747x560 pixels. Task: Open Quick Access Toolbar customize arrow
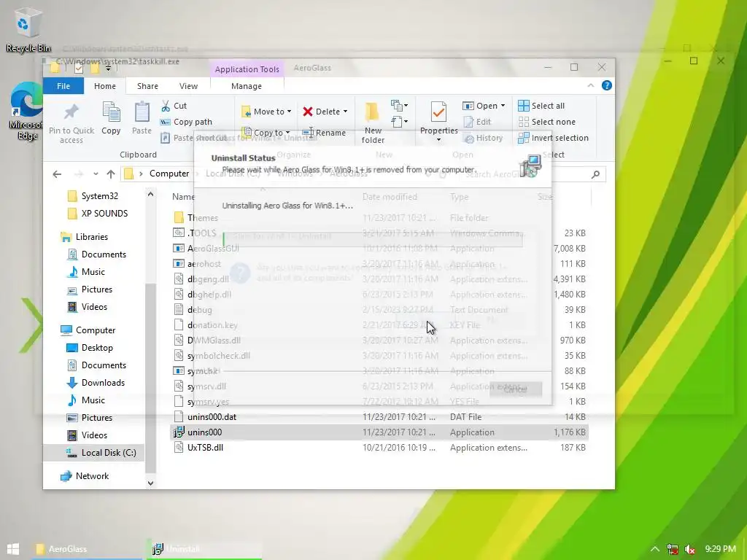pos(108,69)
